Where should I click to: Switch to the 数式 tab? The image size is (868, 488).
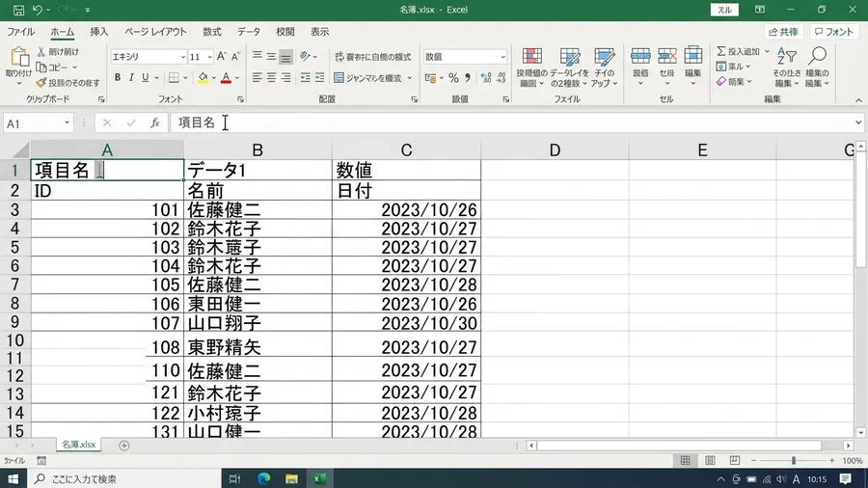click(211, 32)
